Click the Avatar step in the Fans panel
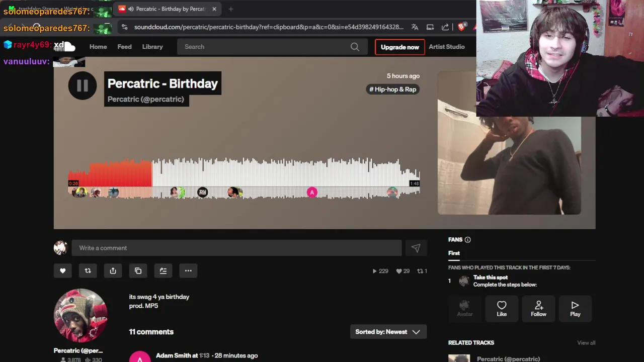 [x=464, y=308]
